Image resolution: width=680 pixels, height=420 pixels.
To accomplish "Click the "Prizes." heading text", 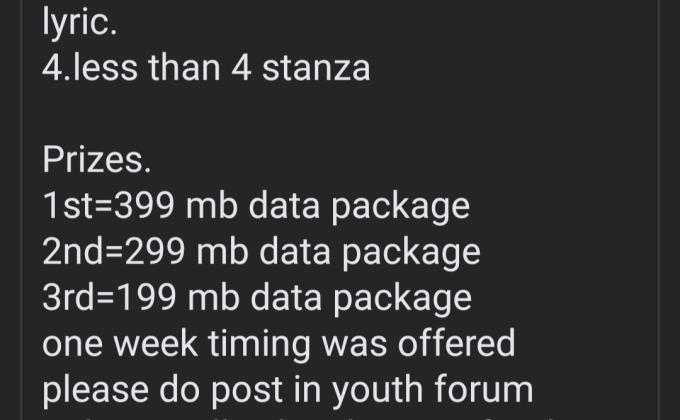I will (97, 160).
